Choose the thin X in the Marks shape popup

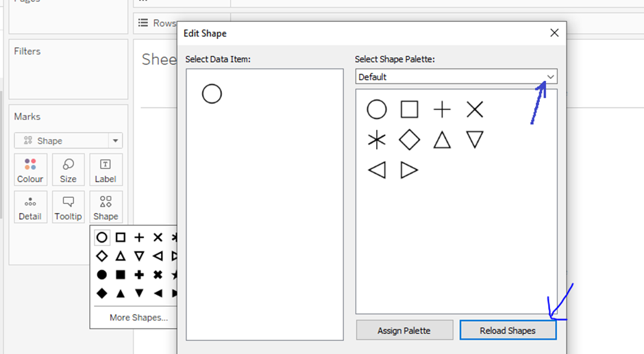[158, 238]
